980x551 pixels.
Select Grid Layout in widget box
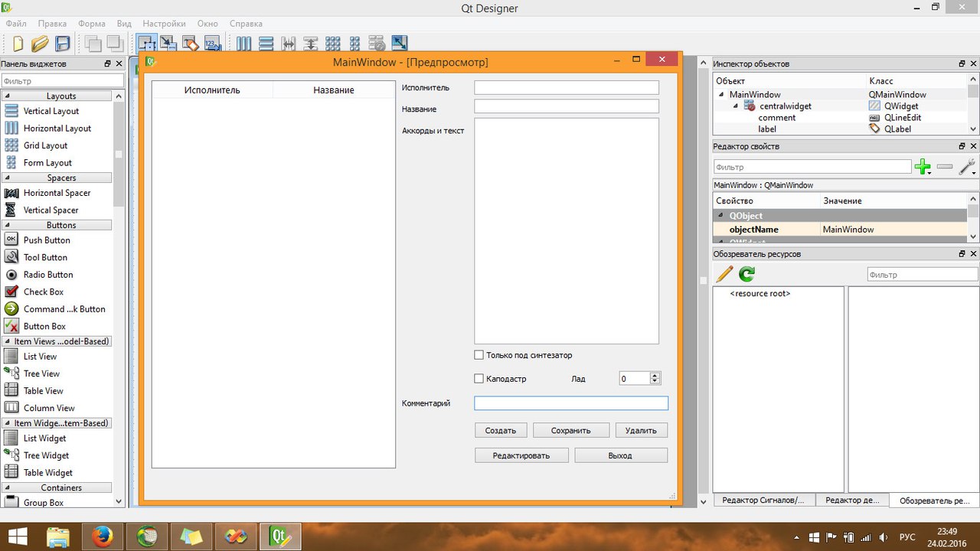45,145
